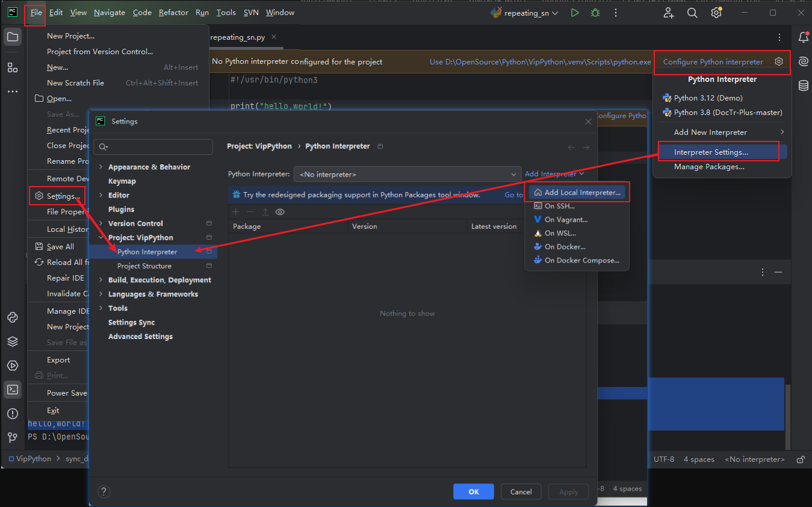The image size is (812, 507).
Task: Click the Configure Python interpreter link
Action: click(x=713, y=61)
